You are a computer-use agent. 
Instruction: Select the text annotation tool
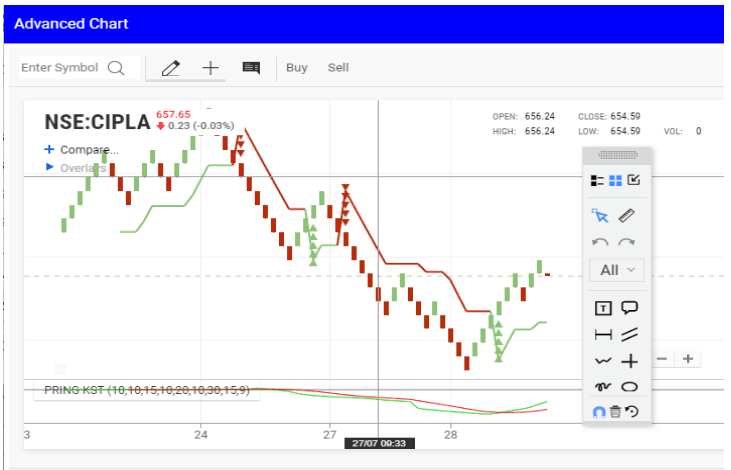click(602, 308)
